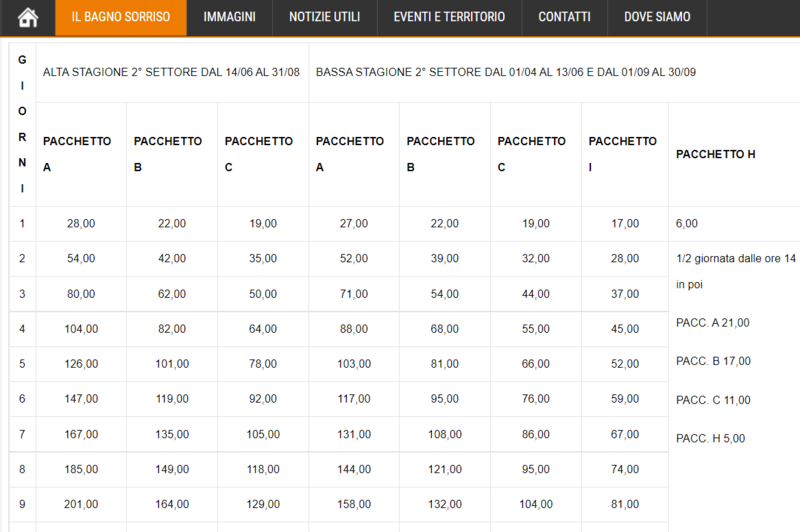Screen dimensions: 800x532
Task: Go to the Immagini menu item
Action: point(229,18)
